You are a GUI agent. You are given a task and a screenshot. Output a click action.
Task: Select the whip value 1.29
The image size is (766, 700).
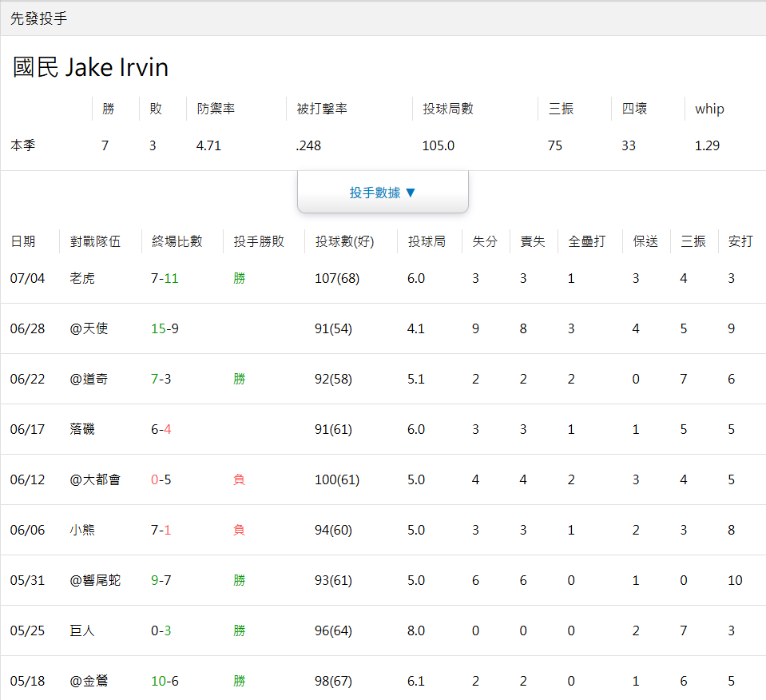tap(707, 145)
